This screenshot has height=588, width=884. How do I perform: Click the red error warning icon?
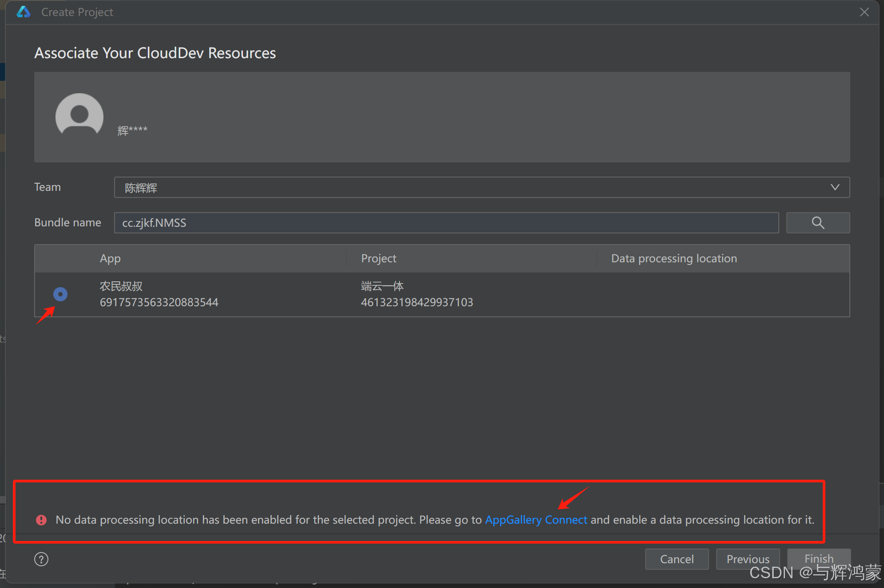click(x=41, y=520)
